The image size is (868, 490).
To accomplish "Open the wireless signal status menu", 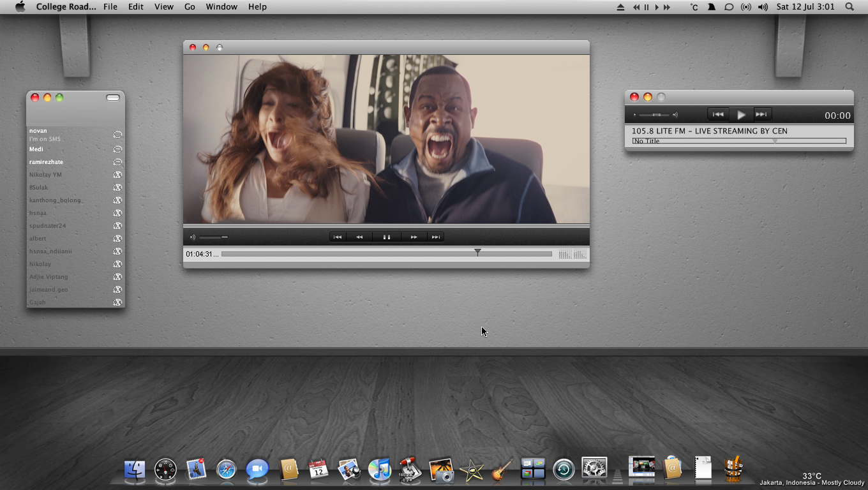I will click(746, 7).
